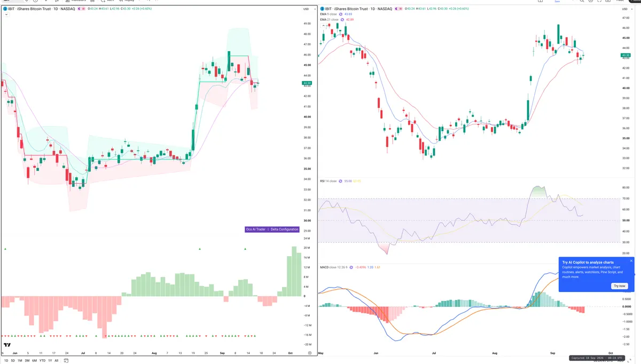Select the 1D range in bottom bar

pos(6,361)
